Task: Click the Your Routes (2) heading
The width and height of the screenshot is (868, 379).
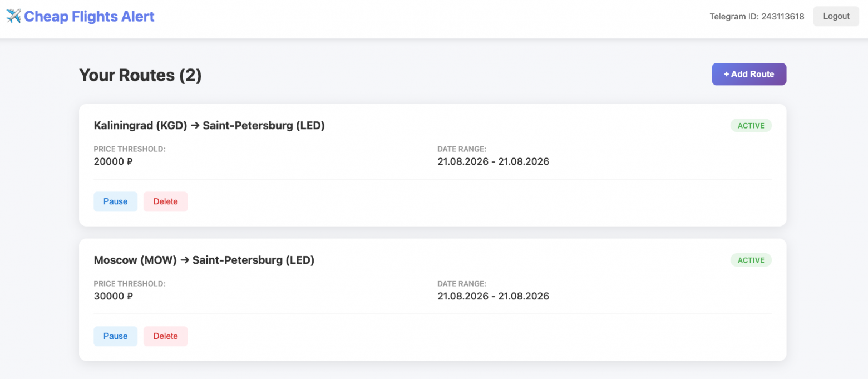Action: 140,75
